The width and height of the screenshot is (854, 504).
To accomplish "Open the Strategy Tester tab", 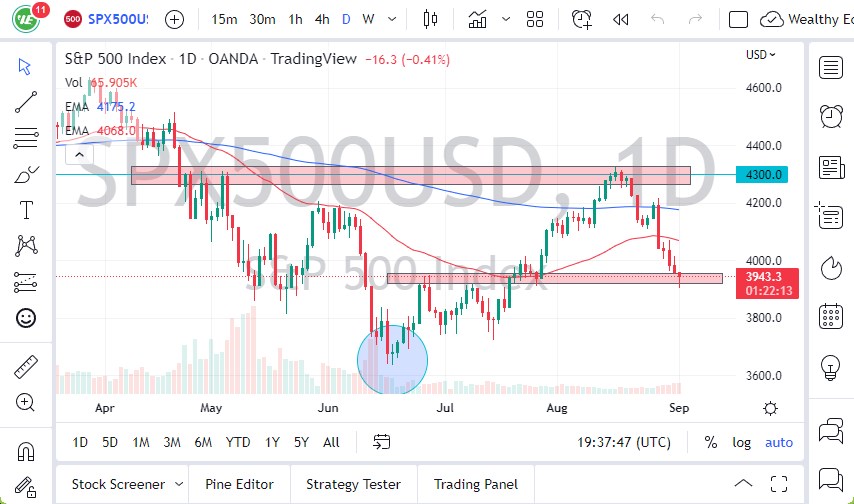I will [353, 484].
